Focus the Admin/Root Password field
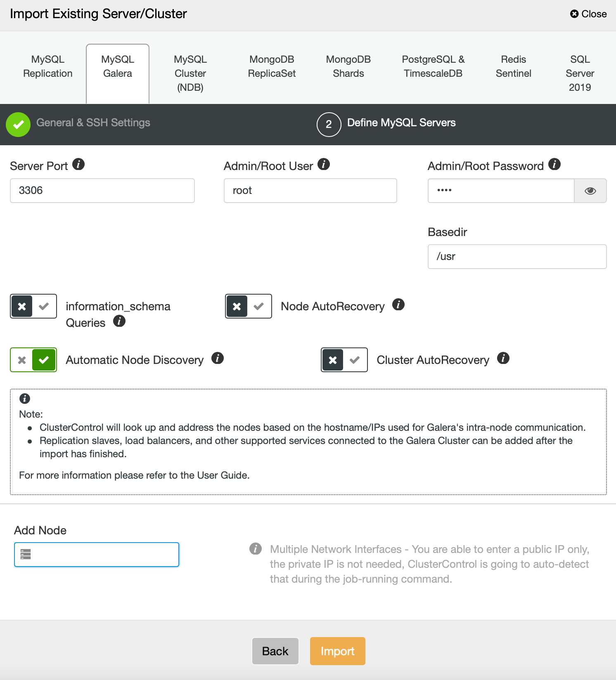Viewport: 616px width, 680px height. (501, 191)
